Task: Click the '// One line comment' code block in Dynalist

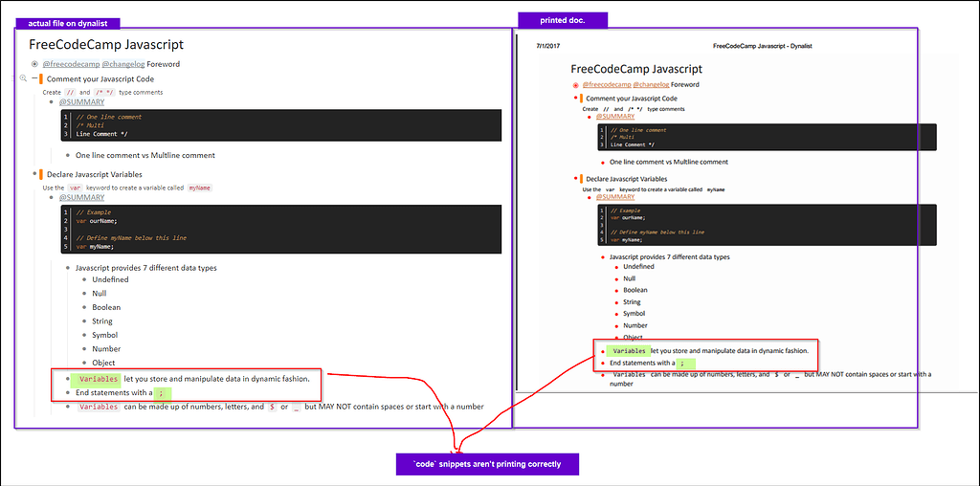Action: 281,125
